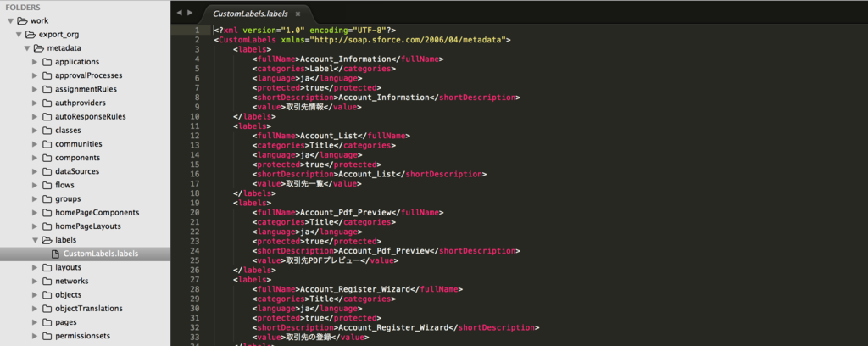The width and height of the screenshot is (868, 346).
Task: Go to previous tab with left arrow
Action: pos(180,13)
